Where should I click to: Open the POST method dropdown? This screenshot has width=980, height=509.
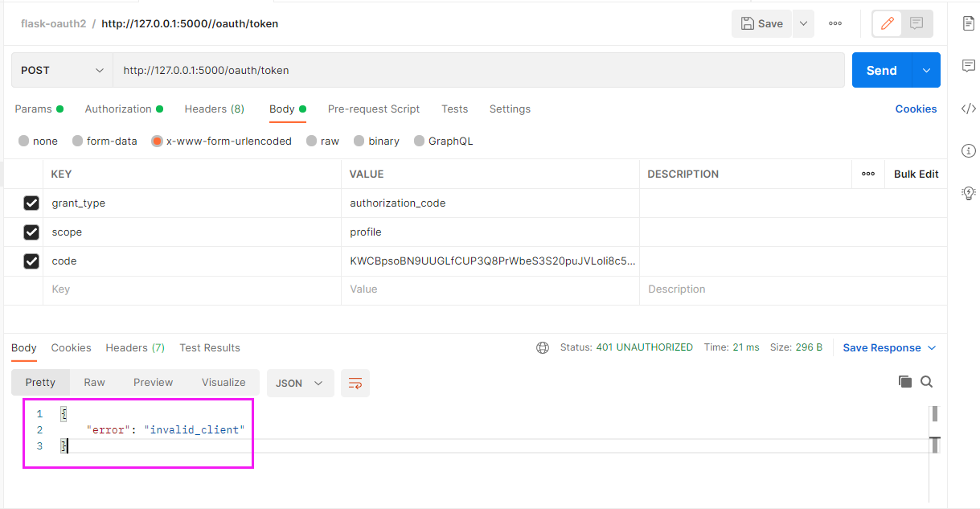click(62, 70)
